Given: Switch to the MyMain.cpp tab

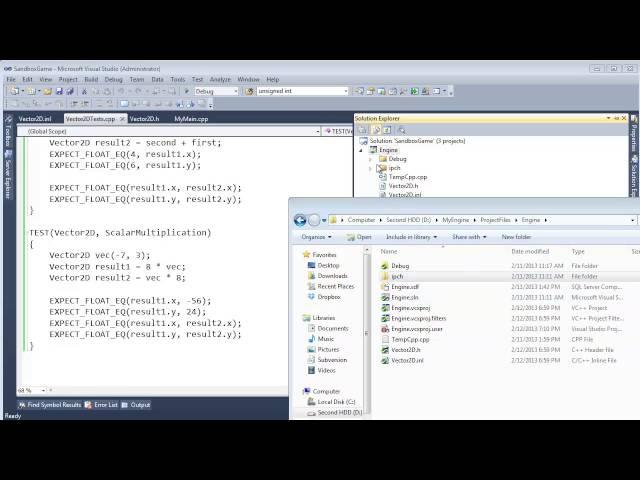Looking at the screenshot, I should 191,119.
